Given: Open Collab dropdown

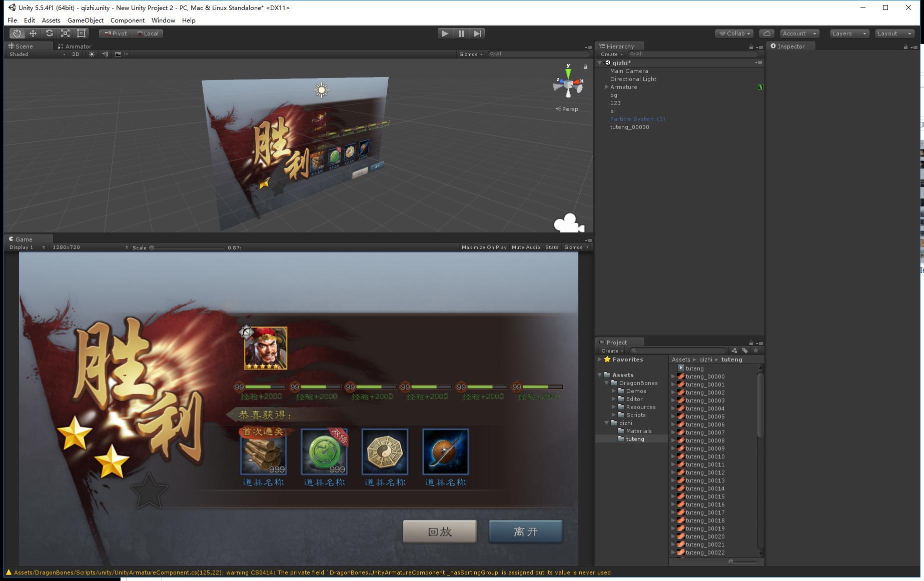Looking at the screenshot, I should [734, 33].
